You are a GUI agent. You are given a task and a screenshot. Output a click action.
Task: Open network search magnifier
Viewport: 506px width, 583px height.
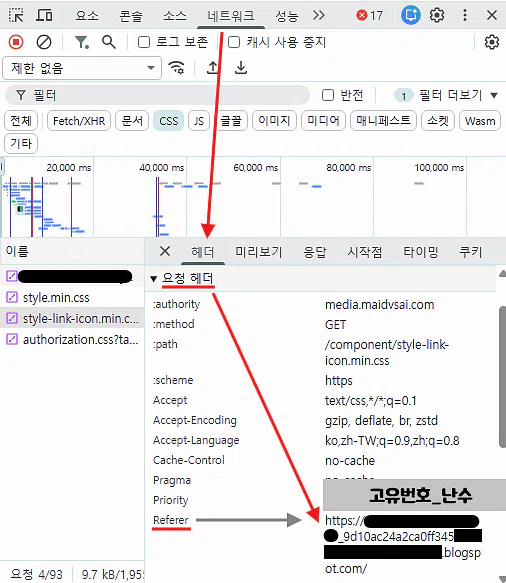coord(109,42)
